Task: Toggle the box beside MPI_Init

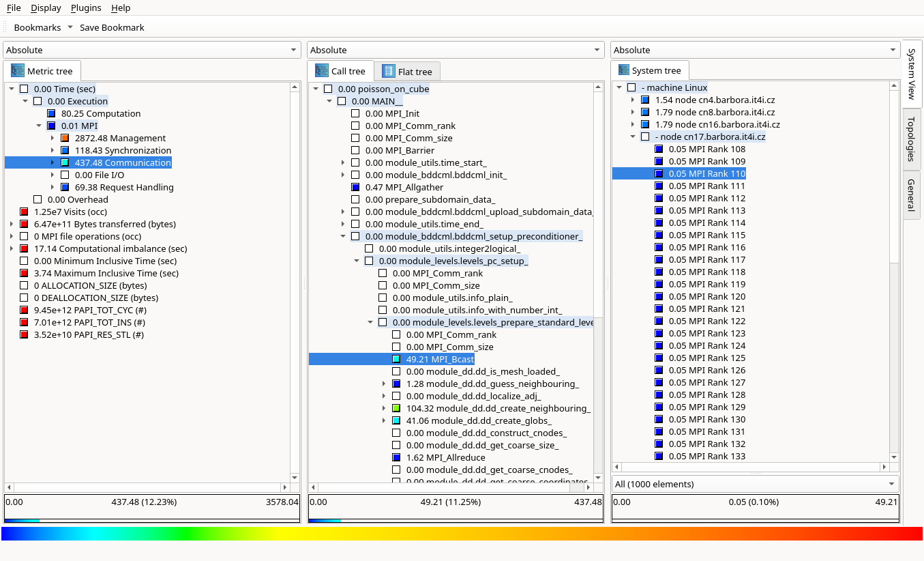Action: (355, 114)
